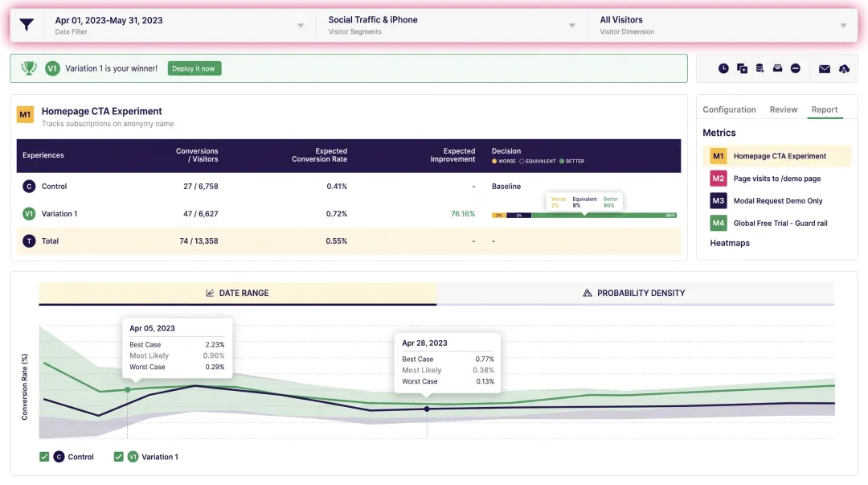
Task: Click the archive inbox icon
Action: (x=777, y=68)
